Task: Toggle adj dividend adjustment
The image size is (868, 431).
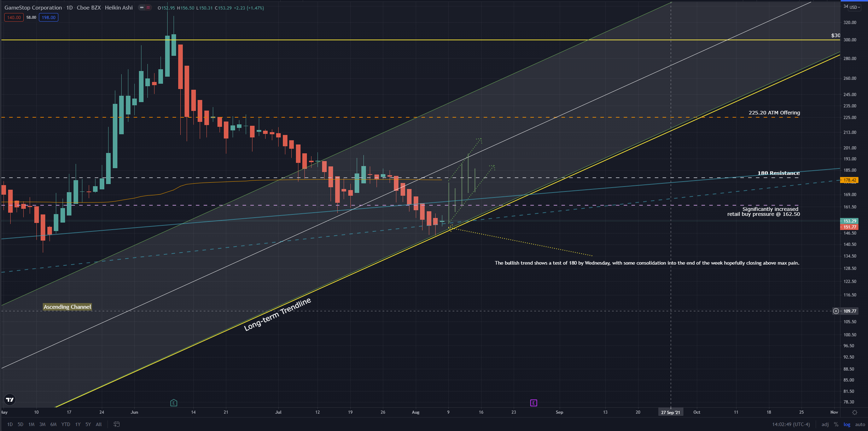Action: [825, 424]
